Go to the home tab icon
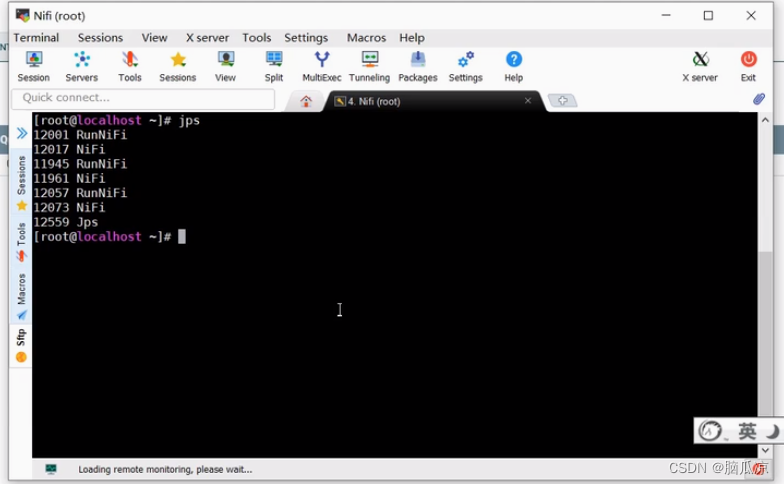This screenshot has width=784, height=484. (306, 102)
